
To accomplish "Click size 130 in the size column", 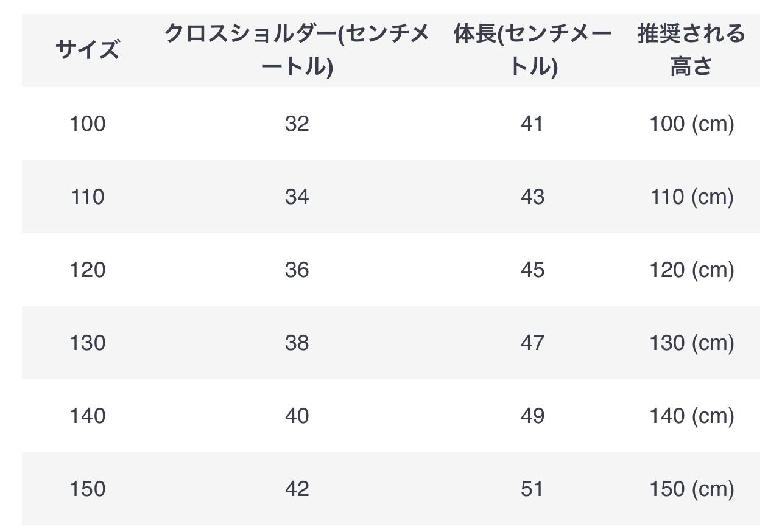I will click(87, 343).
